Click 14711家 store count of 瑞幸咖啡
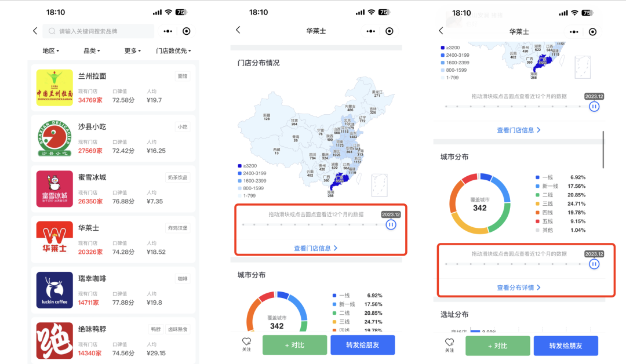Viewport: 626px width, 364px height. click(x=89, y=303)
